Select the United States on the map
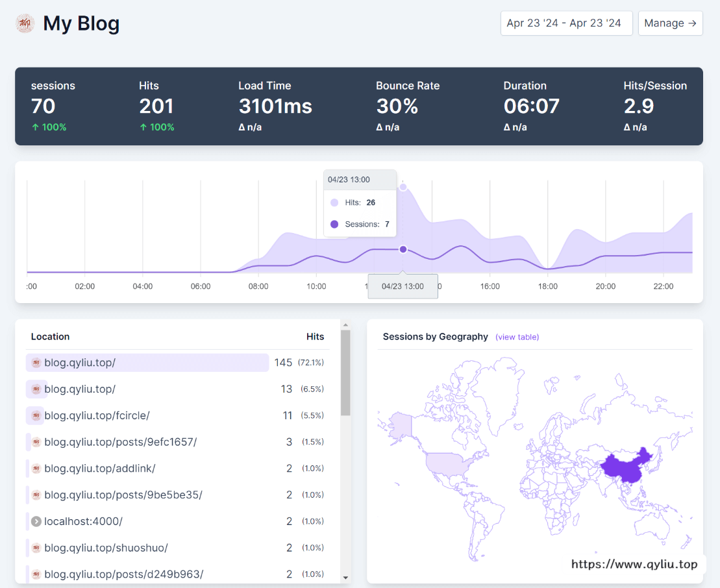The image size is (720, 588). [447, 463]
